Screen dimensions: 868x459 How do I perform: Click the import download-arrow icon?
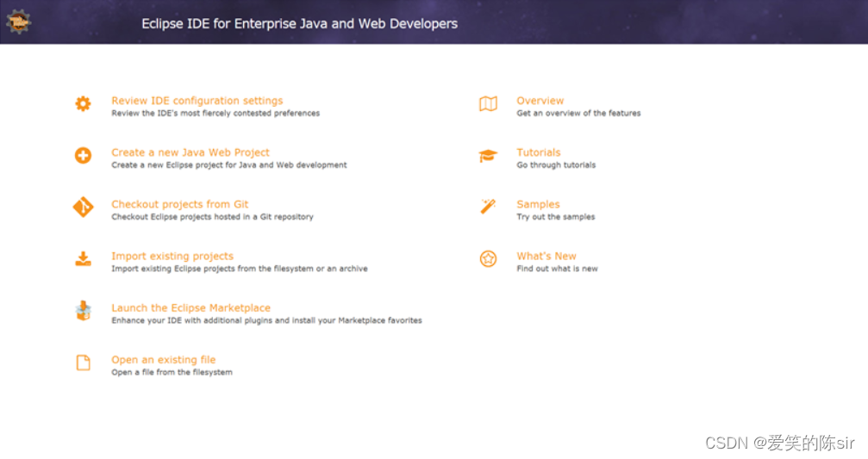[83, 259]
